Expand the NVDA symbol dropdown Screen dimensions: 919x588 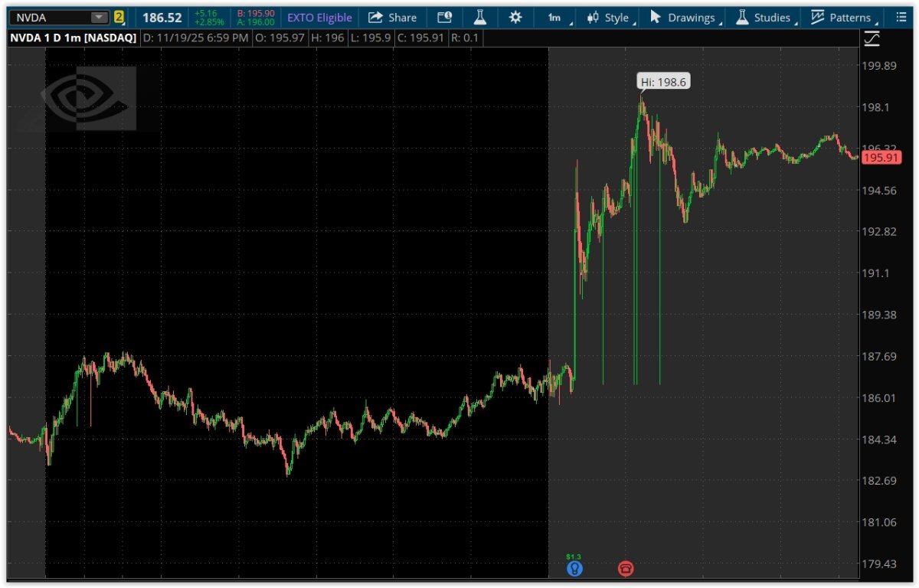[x=99, y=18]
